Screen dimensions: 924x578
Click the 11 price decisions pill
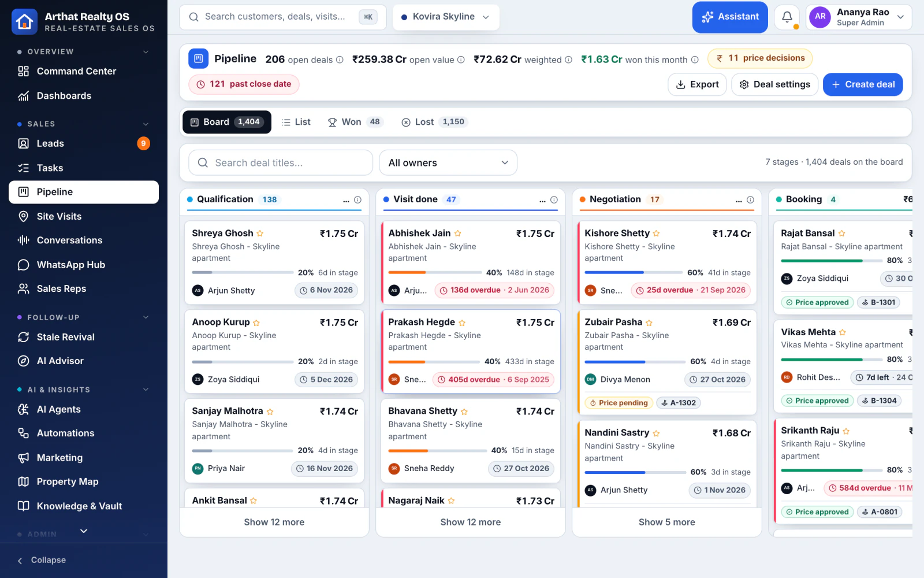coord(760,58)
